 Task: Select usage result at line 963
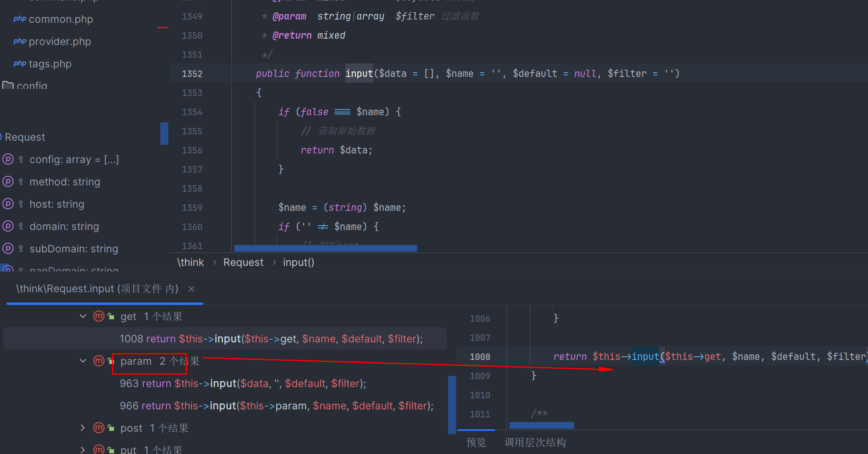(243, 383)
